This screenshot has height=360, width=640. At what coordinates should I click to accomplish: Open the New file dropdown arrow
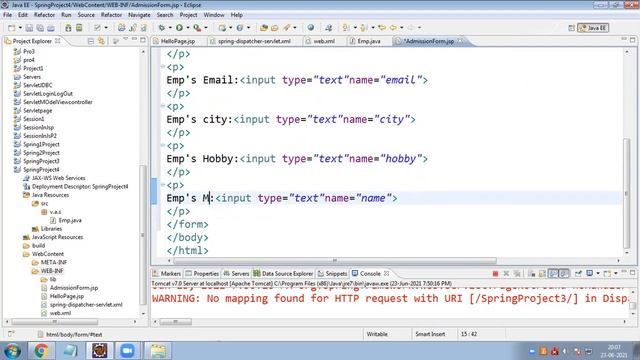[x=20, y=28]
